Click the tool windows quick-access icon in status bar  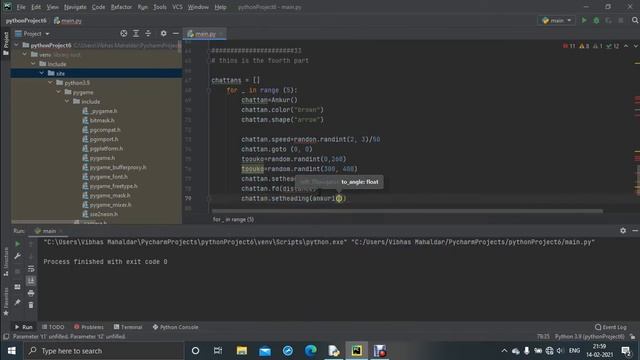click(6, 337)
